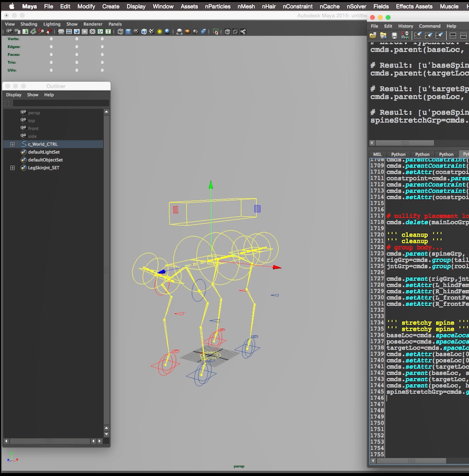
Task: Click the Shadows blue sphere icon
Action: [167, 31]
